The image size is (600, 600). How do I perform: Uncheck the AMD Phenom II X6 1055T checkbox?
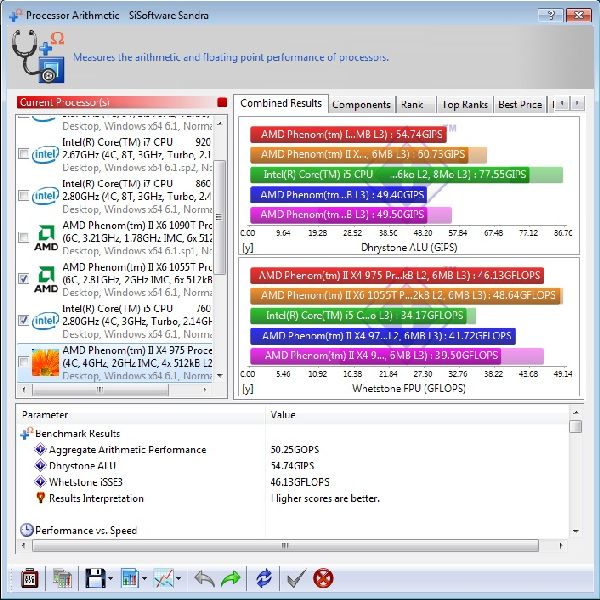click(23, 279)
